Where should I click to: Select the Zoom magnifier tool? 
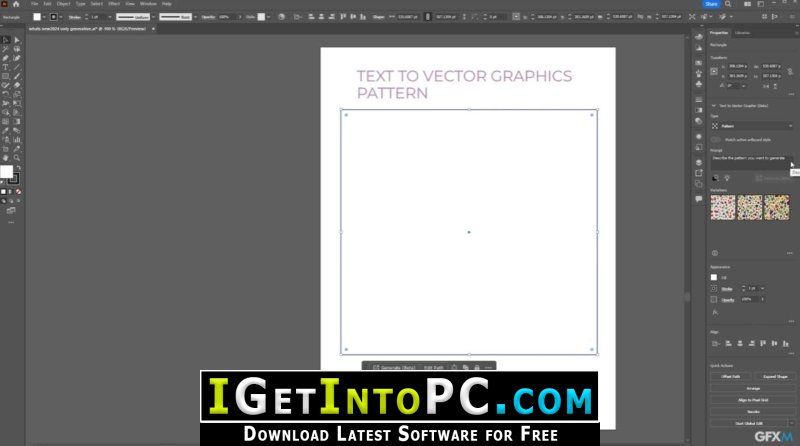[x=17, y=158]
